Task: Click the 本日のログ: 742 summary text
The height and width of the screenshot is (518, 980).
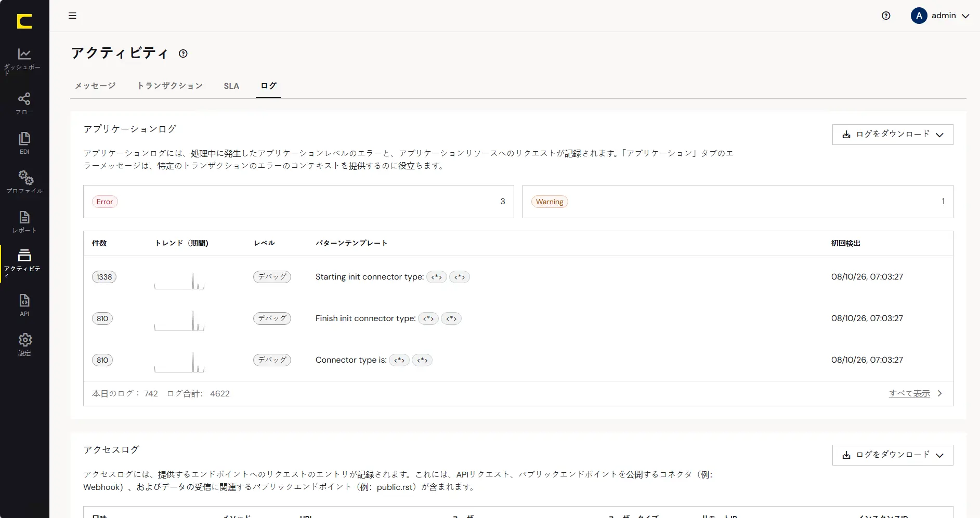Action: [x=125, y=394]
